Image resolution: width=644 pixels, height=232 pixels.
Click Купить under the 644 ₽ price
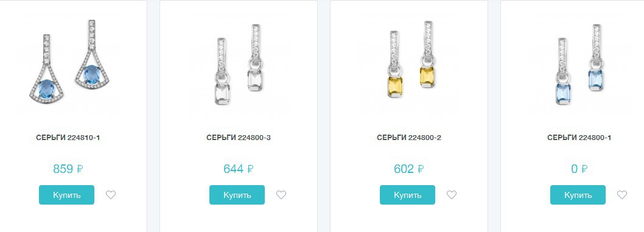pyautogui.click(x=237, y=195)
